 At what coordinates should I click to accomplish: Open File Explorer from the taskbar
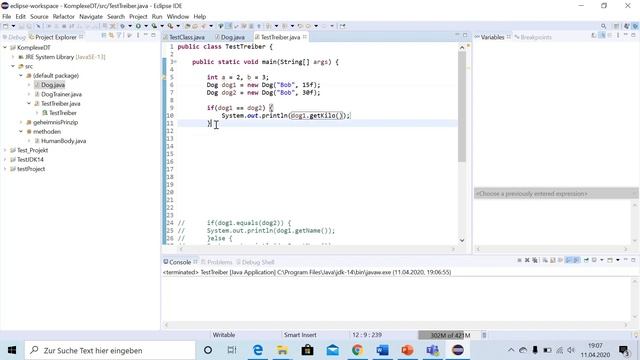[x=282, y=350]
